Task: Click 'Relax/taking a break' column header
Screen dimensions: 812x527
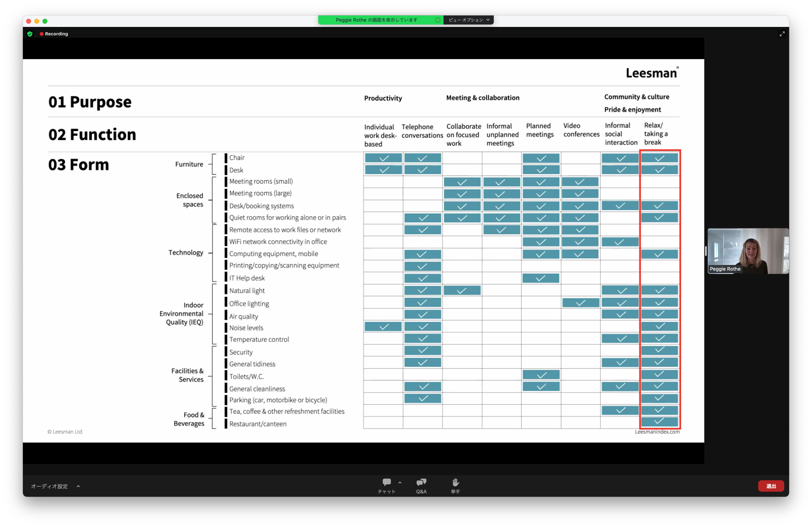Action: pos(656,134)
